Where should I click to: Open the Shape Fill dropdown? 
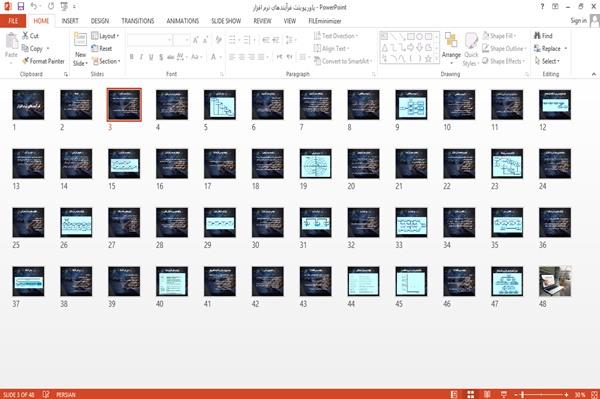[x=499, y=36]
